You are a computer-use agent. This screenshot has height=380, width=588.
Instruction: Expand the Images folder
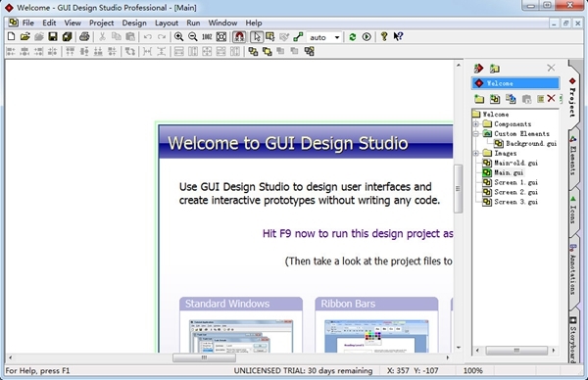pyautogui.click(x=476, y=153)
